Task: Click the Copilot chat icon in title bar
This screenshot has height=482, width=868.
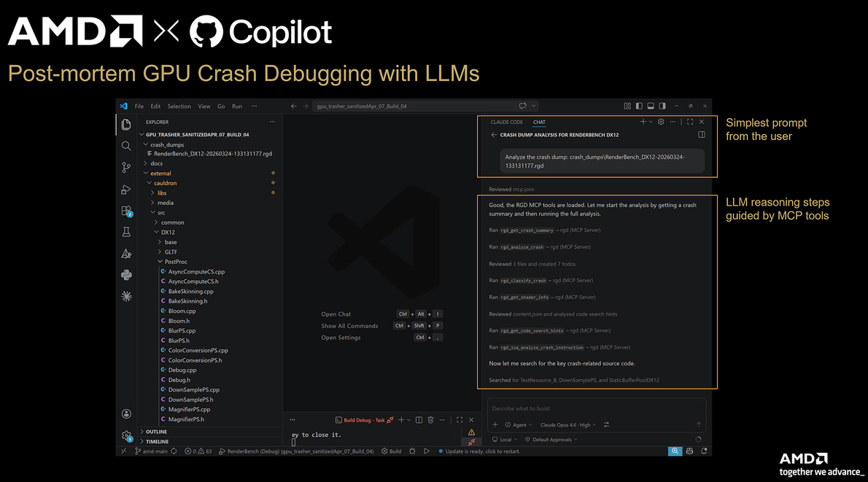Action: tap(522, 106)
